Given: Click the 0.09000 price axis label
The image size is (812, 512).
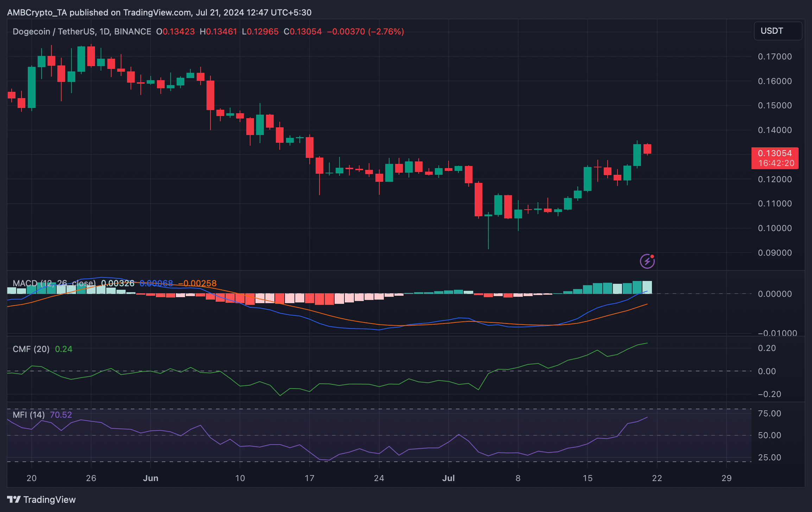Looking at the screenshot, I should 775,253.
